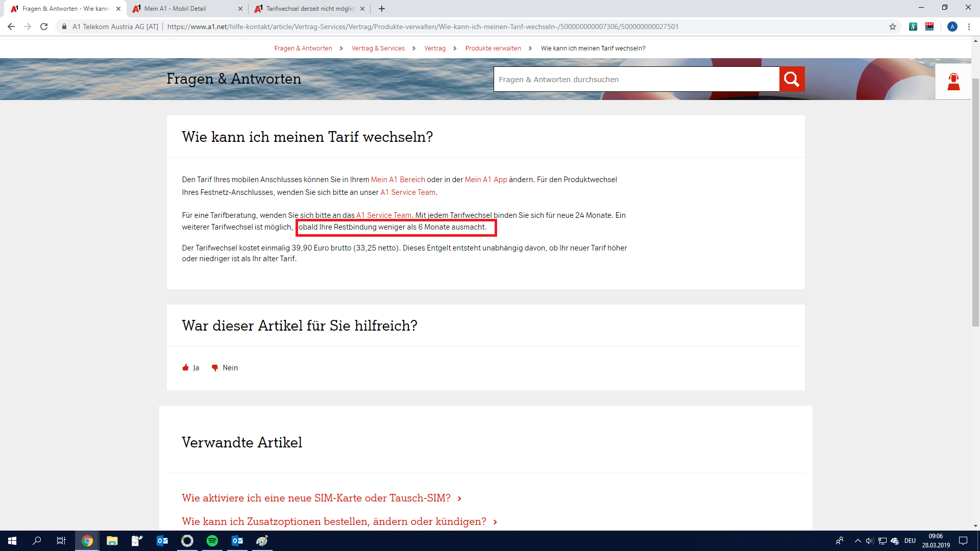This screenshot has height=551, width=980.
Task: Click the DEU keyboard language indicator
Action: (x=910, y=541)
